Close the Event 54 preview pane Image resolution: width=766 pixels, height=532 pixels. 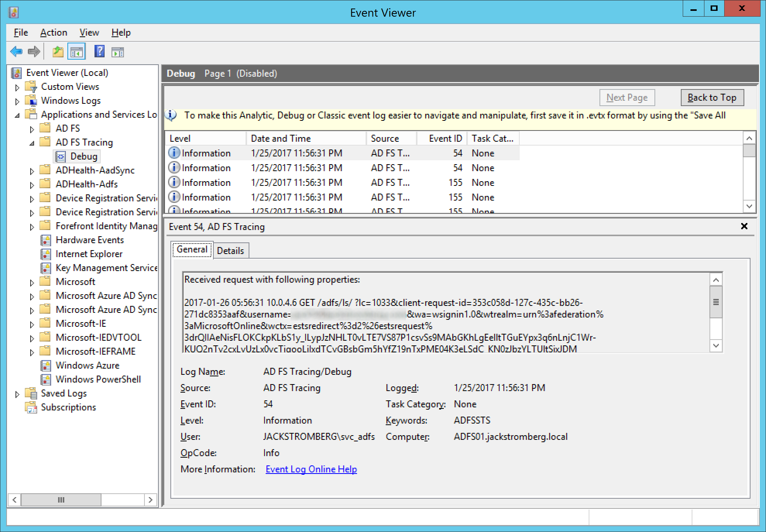(744, 226)
